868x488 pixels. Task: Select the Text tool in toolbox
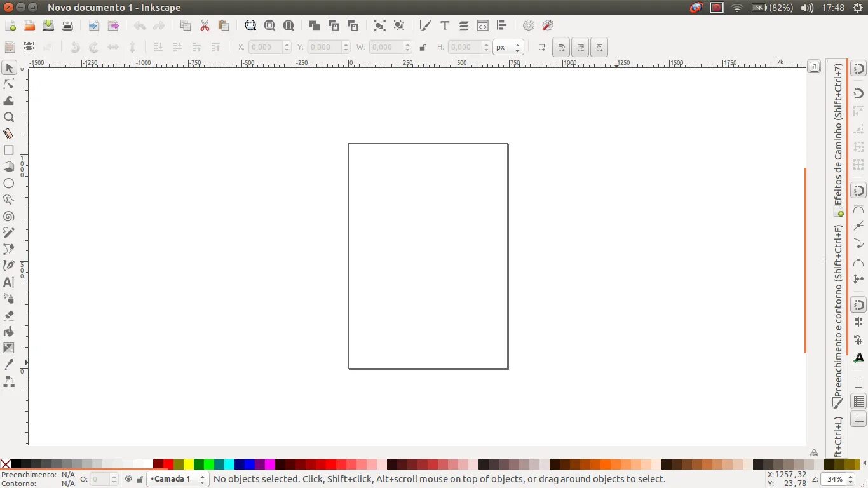pos(9,282)
